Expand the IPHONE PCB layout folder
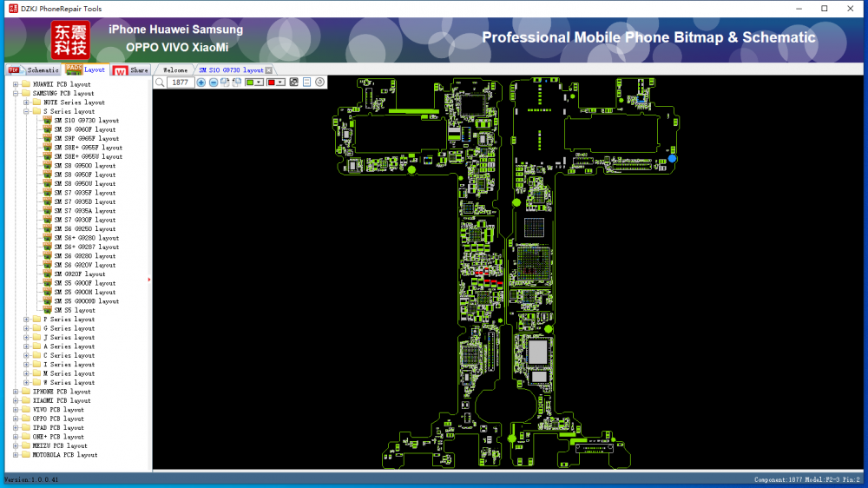 pos(16,392)
